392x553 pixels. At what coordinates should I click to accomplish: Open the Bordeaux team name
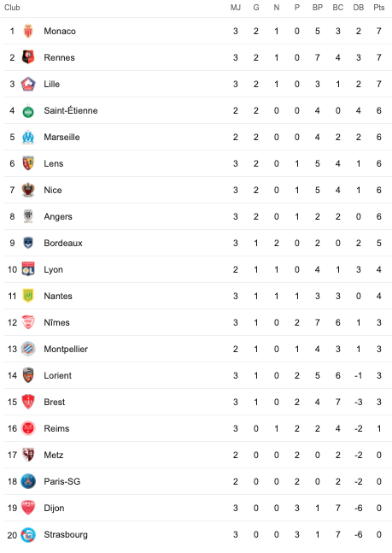coord(63,243)
